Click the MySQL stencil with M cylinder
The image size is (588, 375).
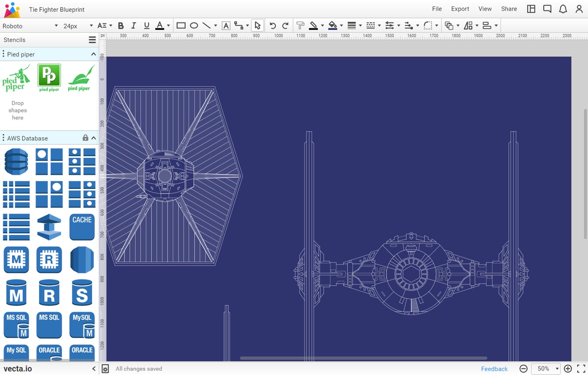[82, 325]
